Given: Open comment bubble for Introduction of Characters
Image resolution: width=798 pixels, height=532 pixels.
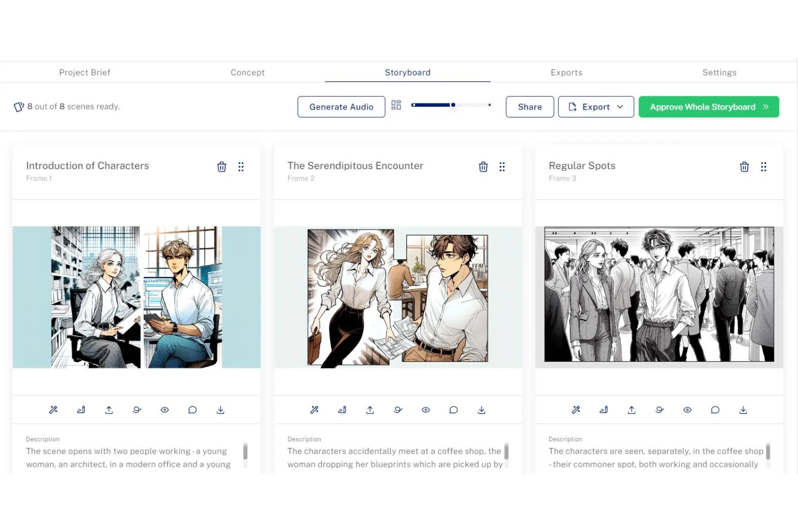Looking at the screenshot, I should [192, 410].
